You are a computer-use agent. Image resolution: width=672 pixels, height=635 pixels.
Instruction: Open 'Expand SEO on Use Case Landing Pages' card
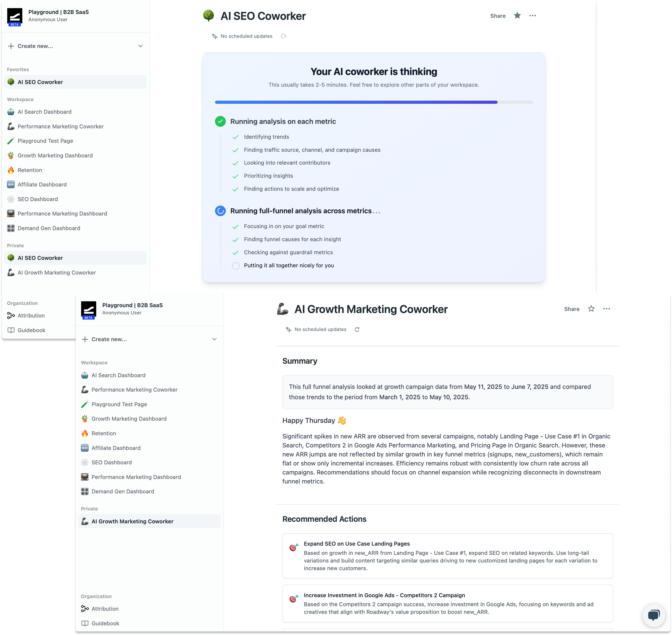tap(447, 556)
